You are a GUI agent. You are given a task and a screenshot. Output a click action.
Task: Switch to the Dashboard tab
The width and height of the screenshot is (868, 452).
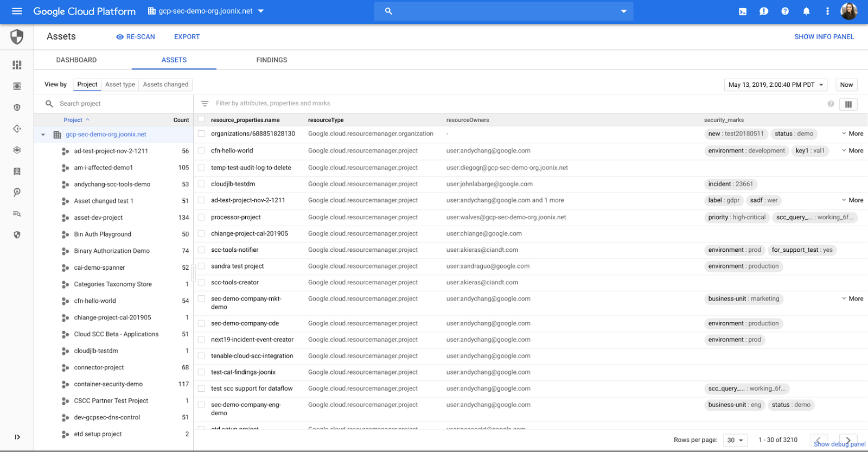click(76, 60)
